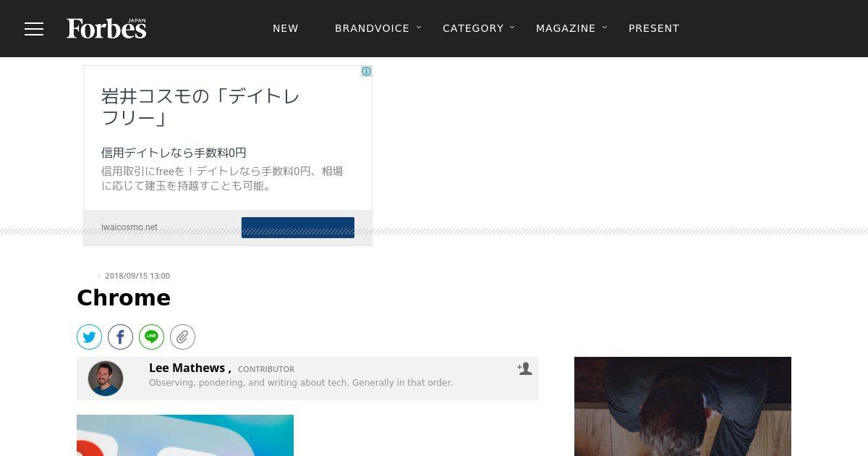Expand the CATEGORY dropdown chevron

tap(512, 28)
